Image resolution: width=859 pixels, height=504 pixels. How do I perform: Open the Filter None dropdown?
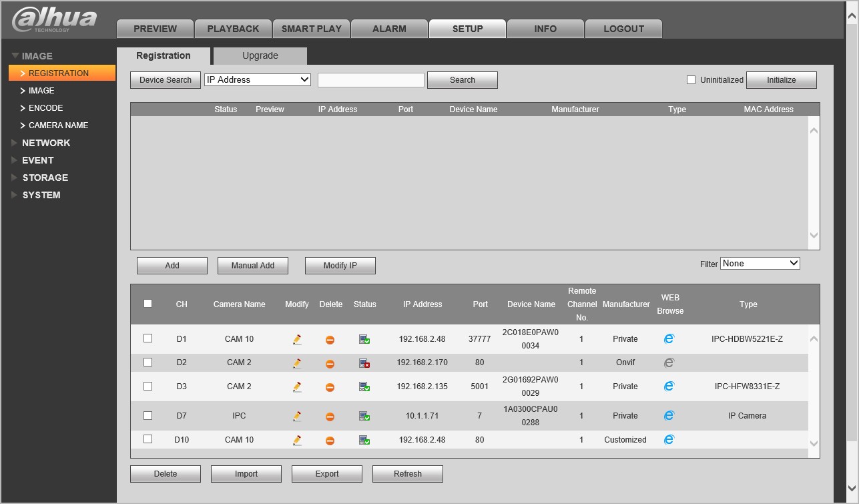(760, 264)
